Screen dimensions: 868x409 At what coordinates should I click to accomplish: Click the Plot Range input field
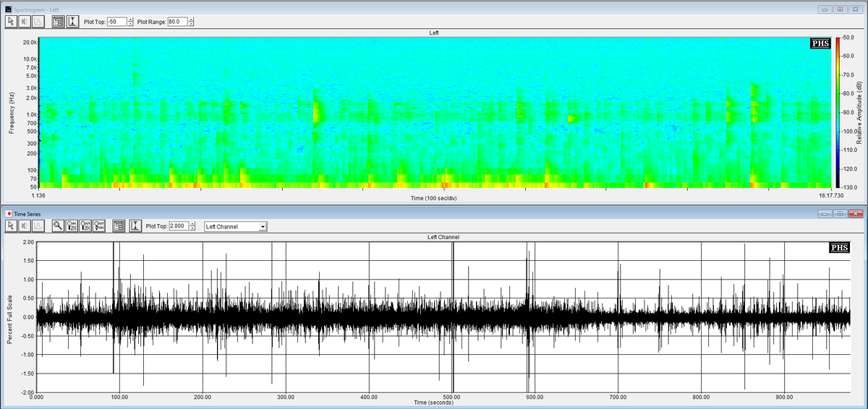176,21
